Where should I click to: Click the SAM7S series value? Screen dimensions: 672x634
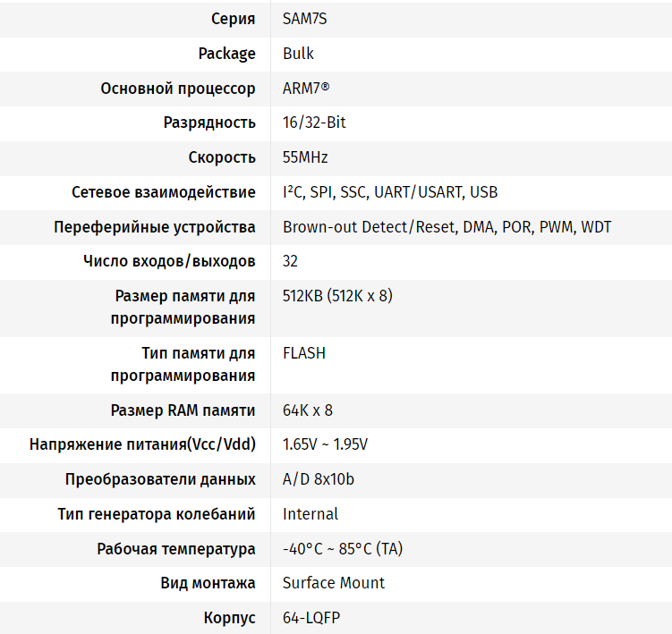[x=304, y=19]
